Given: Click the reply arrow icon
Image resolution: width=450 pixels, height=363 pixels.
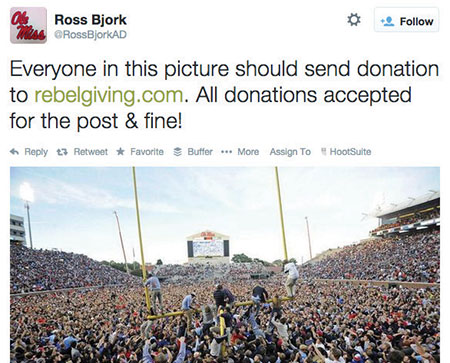Looking at the screenshot, I should click(14, 152).
